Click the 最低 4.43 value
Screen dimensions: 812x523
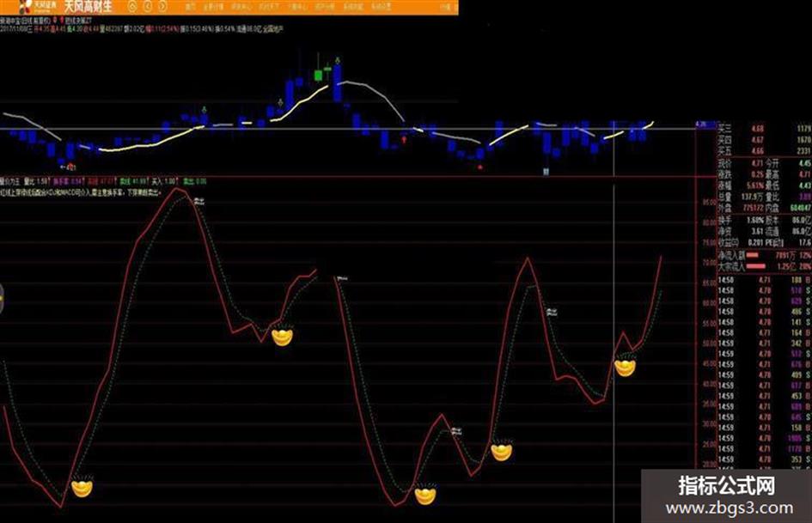pos(804,185)
